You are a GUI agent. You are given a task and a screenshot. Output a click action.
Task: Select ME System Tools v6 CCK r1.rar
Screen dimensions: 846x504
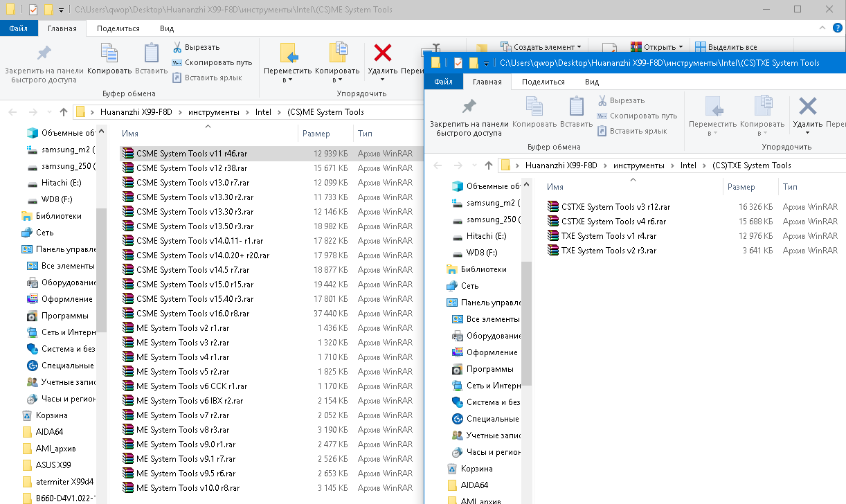pos(270,386)
